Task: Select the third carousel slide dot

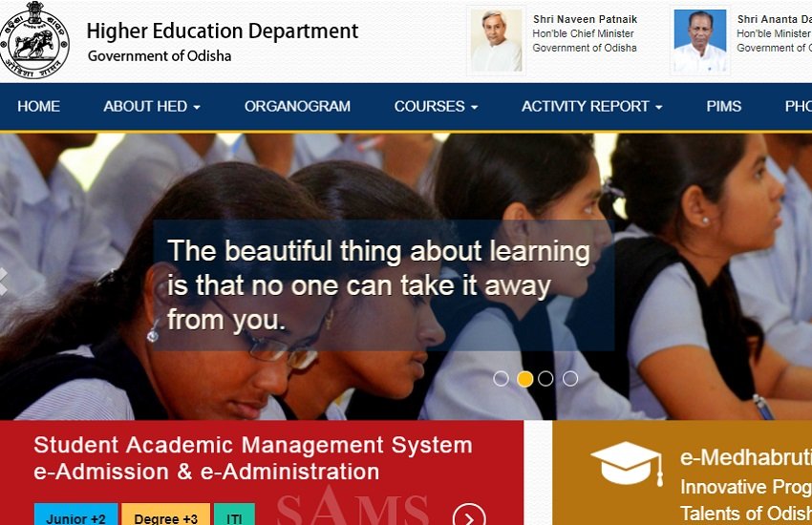Action: click(545, 379)
